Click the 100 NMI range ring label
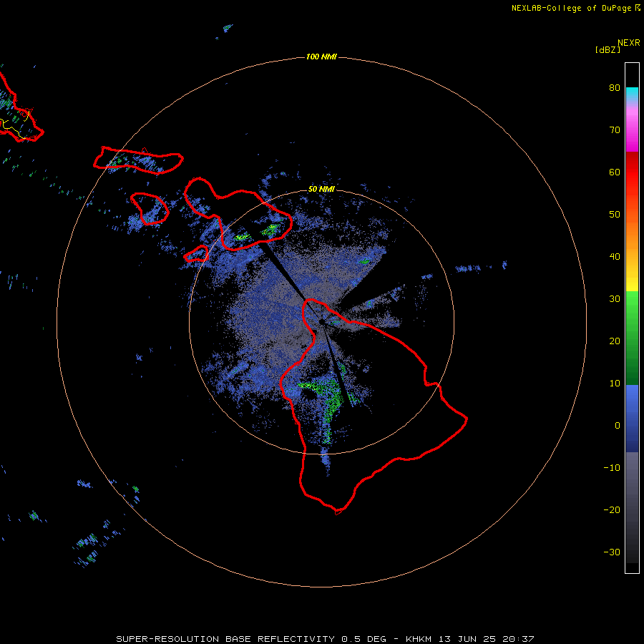 click(x=321, y=57)
